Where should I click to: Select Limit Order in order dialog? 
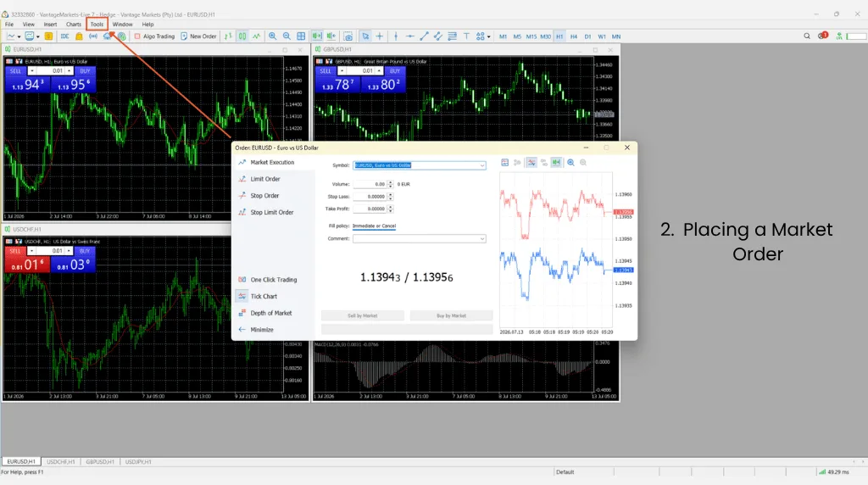[x=265, y=179]
